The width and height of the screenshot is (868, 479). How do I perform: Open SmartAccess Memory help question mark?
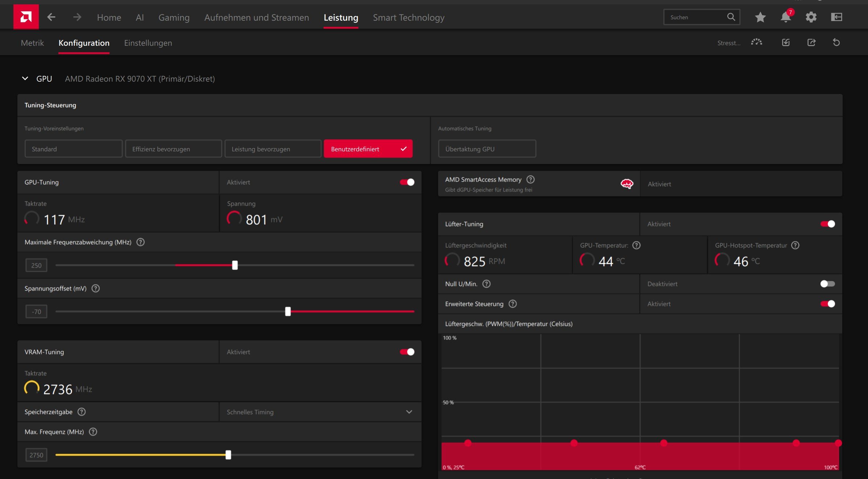[x=530, y=179]
